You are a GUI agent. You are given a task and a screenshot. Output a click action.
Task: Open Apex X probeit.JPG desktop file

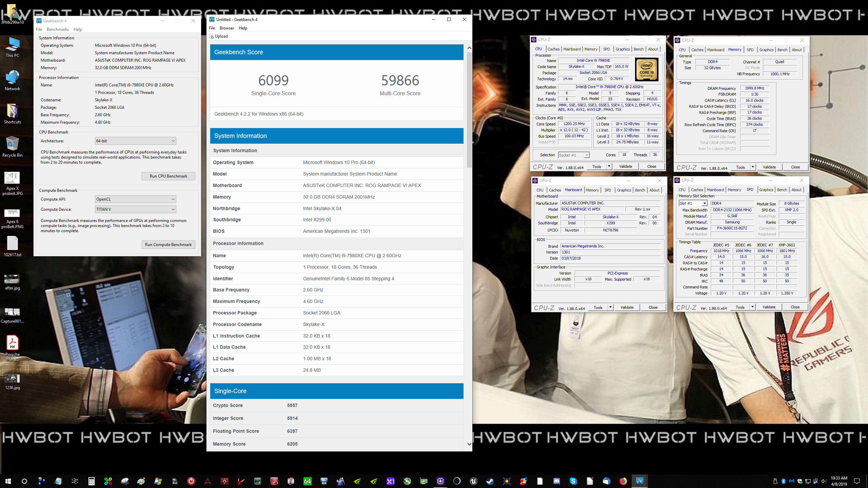point(13,184)
